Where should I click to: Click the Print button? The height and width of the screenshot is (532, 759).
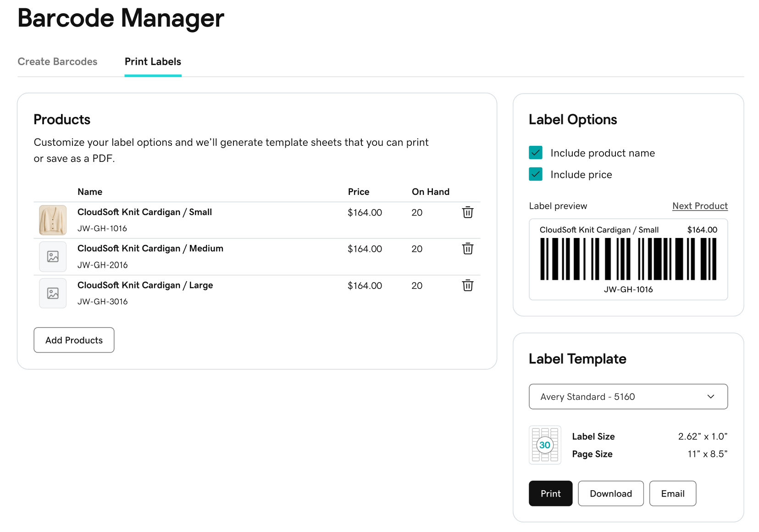point(550,493)
